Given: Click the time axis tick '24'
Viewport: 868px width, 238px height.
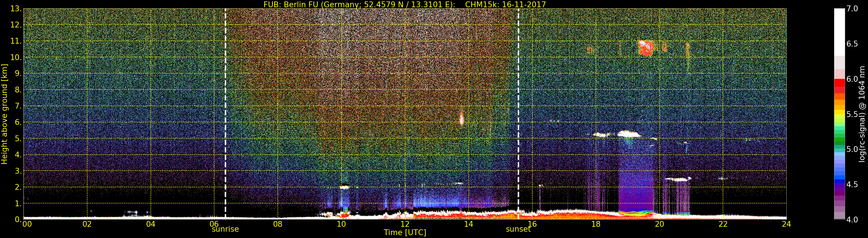Looking at the screenshot, I should (786, 224).
